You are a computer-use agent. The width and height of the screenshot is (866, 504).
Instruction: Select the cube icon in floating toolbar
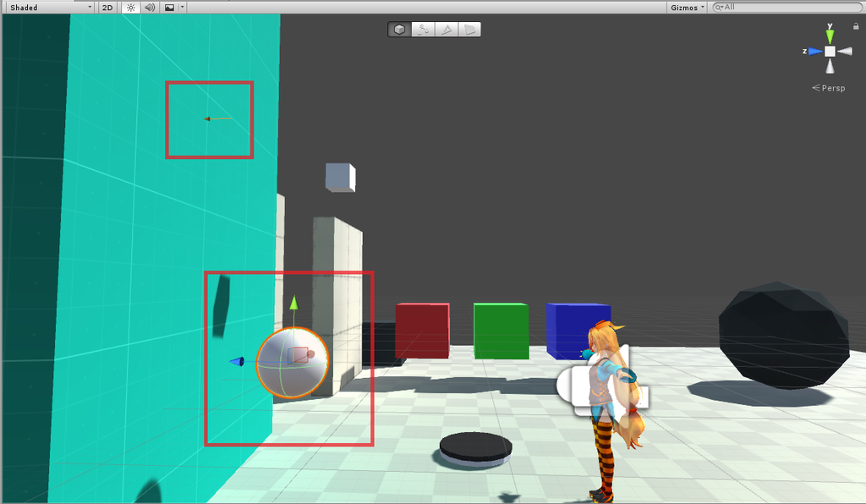pyautogui.click(x=400, y=30)
